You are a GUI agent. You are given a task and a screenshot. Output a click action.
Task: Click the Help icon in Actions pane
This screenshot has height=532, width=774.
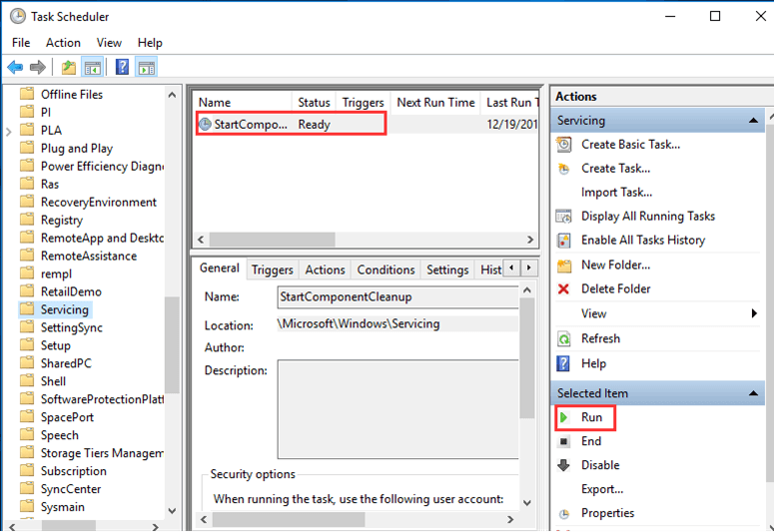563,363
